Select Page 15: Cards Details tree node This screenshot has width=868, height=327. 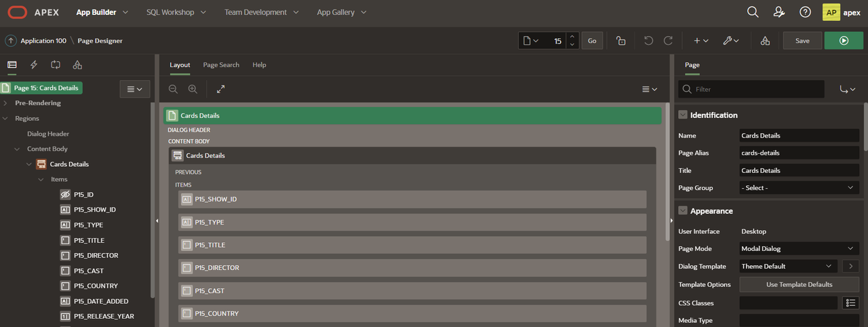pos(42,88)
